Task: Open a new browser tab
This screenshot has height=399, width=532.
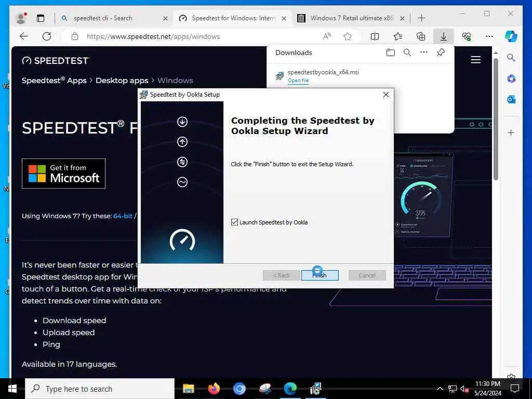Action: pos(421,18)
